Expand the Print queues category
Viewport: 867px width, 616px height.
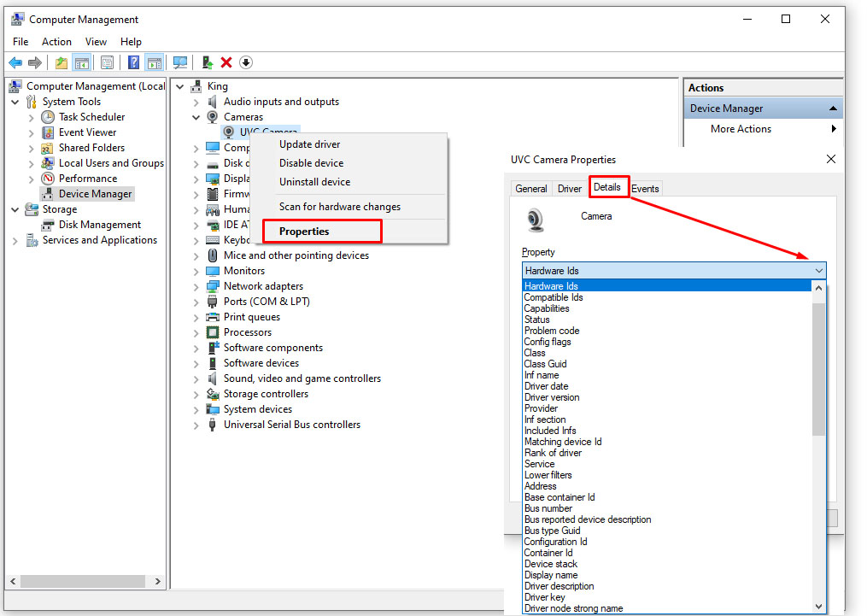point(196,318)
